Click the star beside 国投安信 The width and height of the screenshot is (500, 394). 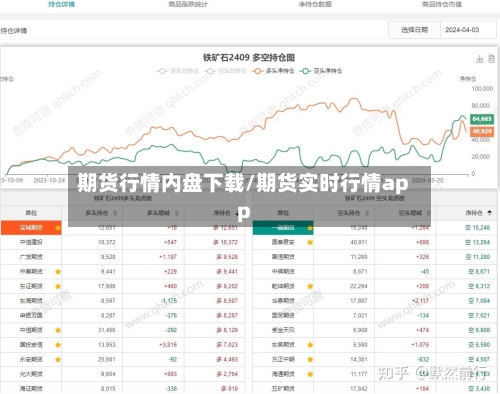tap(58, 345)
